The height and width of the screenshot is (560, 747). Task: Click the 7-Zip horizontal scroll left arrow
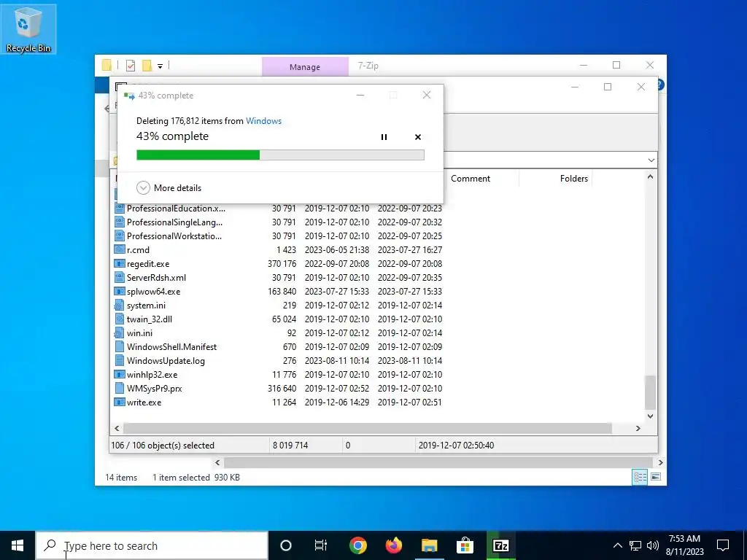117,428
